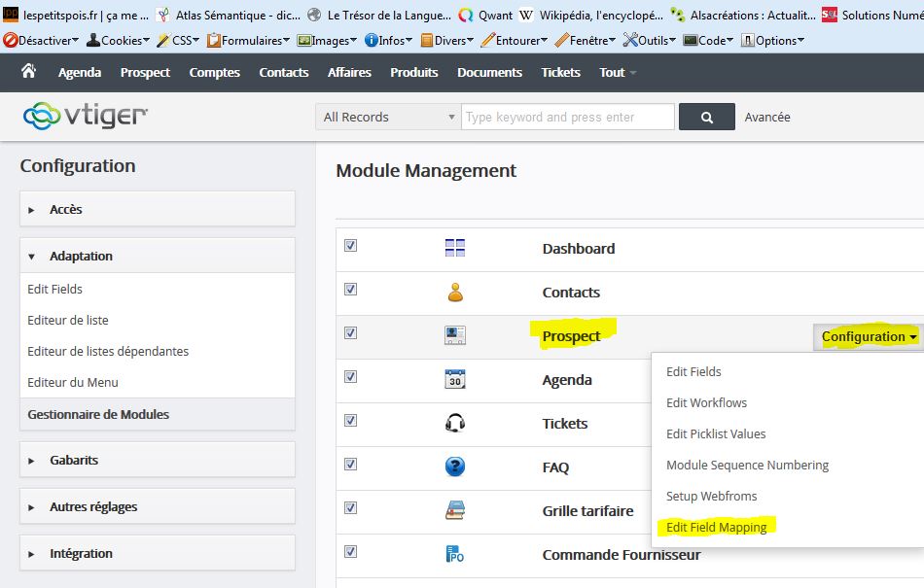
Task: Click the Home icon in navigation bar
Action: (x=28, y=71)
